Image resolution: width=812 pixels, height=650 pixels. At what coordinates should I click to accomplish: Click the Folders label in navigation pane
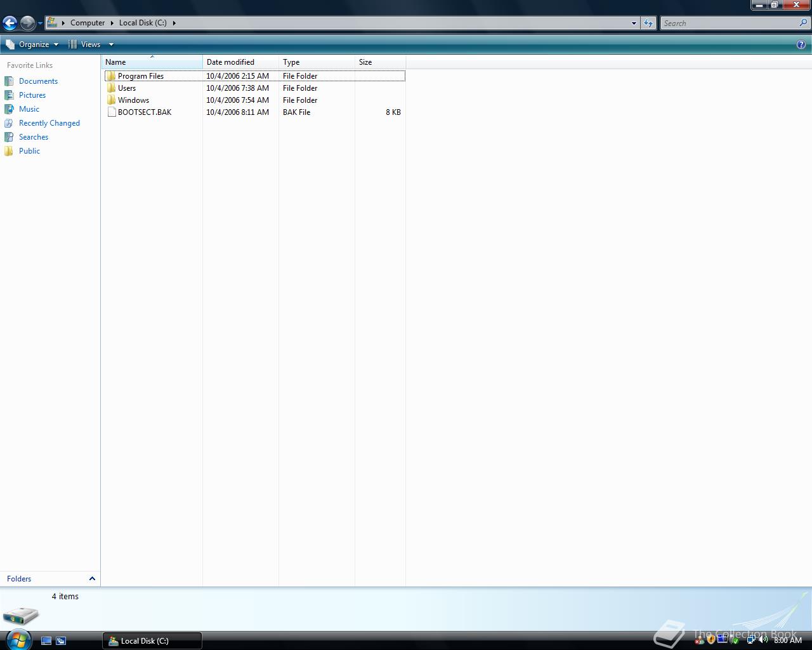pos(19,579)
